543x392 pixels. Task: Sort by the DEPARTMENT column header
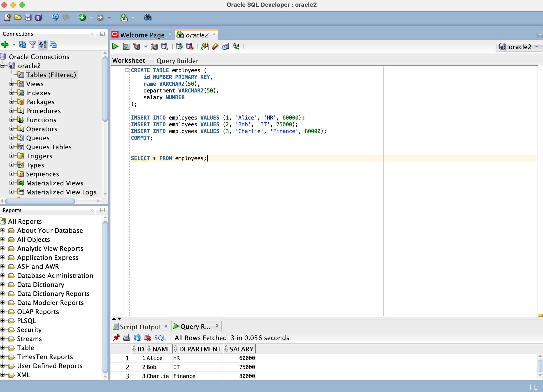[x=198, y=349]
